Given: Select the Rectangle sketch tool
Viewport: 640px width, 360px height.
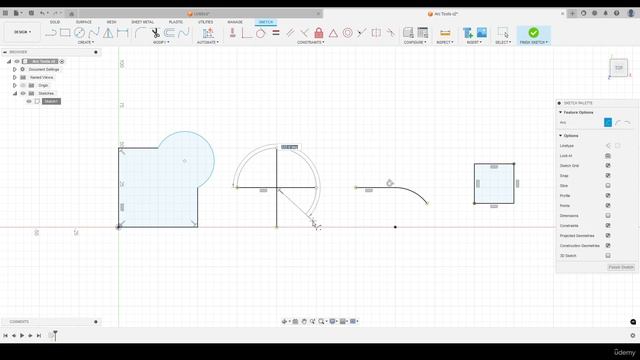Looking at the screenshot, I should 65,33.
